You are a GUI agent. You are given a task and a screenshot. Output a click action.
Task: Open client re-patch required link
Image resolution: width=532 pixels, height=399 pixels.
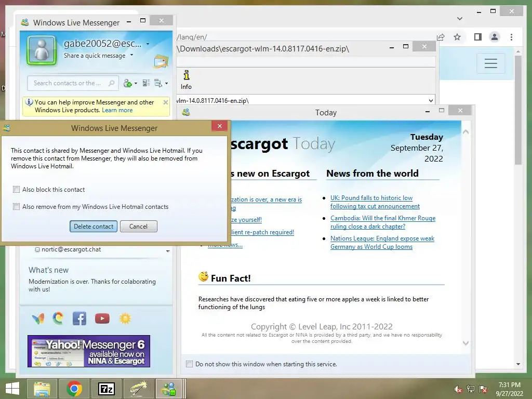click(262, 232)
